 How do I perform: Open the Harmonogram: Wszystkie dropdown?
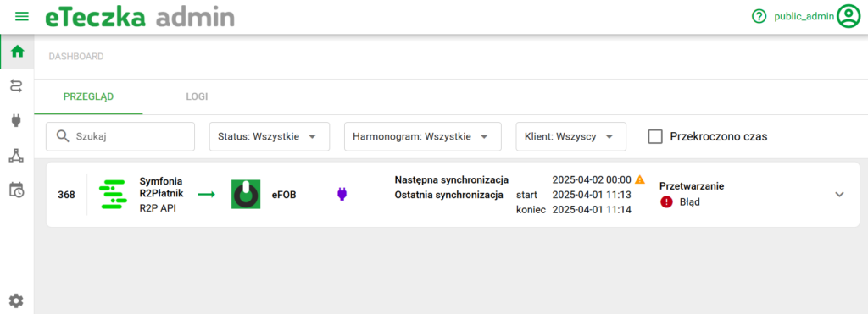[423, 136]
